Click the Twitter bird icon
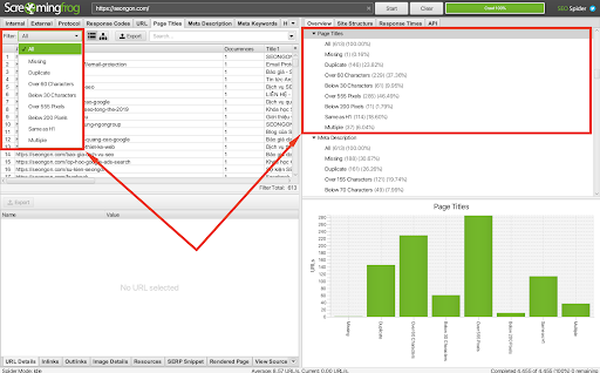Screen dimensions: 600x373 coord(592,8)
